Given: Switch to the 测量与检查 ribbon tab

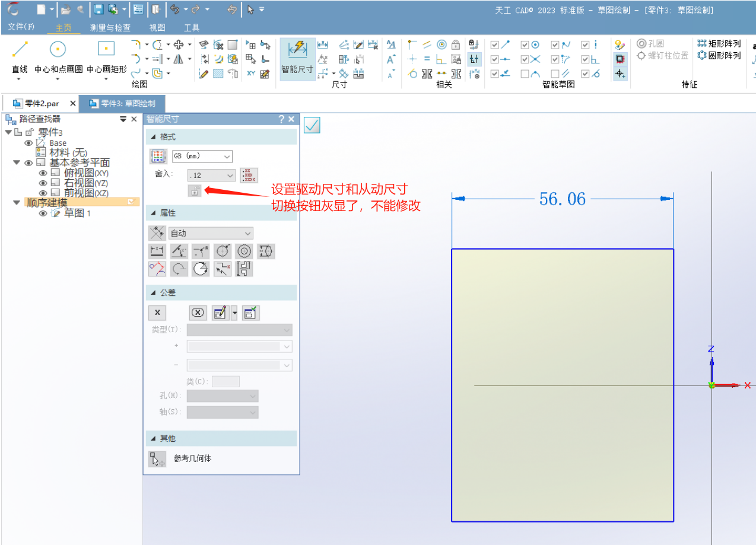Looking at the screenshot, I should click(x=110, y=28).
